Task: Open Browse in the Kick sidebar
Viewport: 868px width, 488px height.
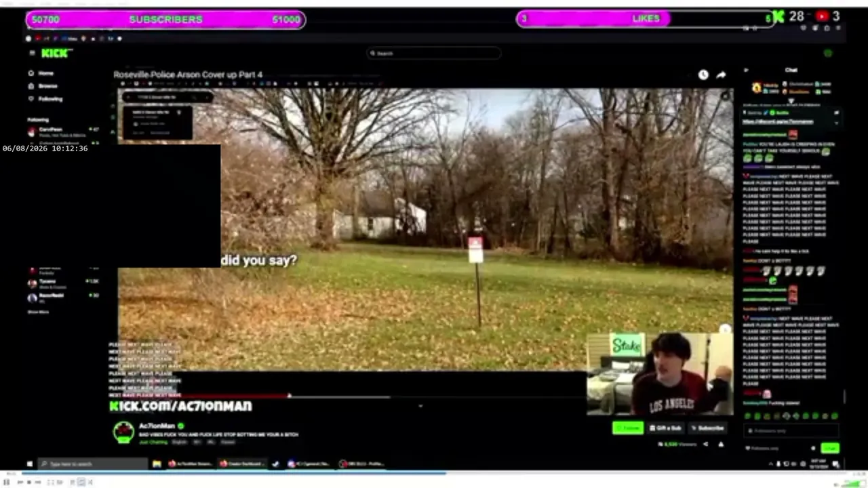Action: 43,86
